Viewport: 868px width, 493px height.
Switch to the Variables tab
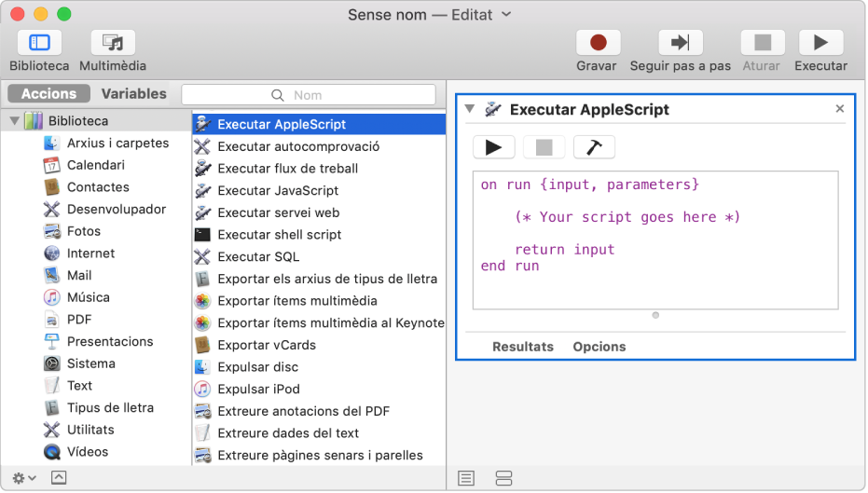(133, 94)
